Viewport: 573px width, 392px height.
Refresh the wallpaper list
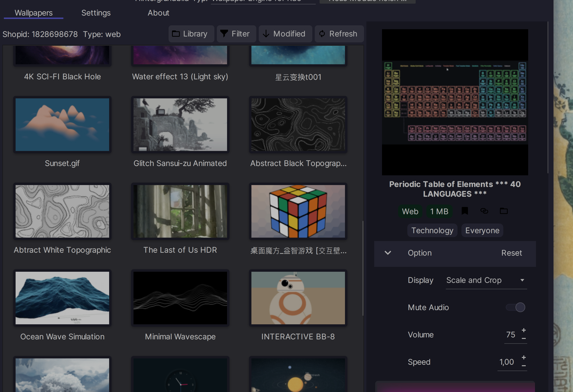point(339,34)
